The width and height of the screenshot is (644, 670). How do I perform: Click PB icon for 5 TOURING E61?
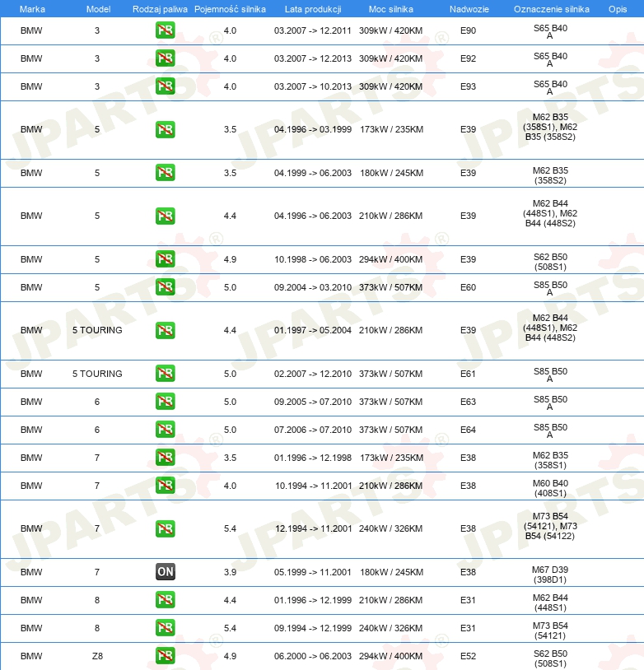pyautogui.click(x=165, y=374)
